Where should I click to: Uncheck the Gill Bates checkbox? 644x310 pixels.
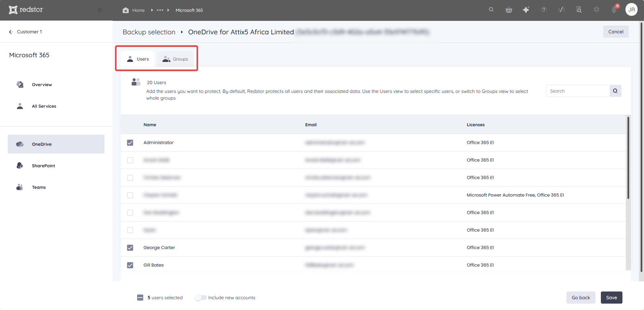point(130,265)
